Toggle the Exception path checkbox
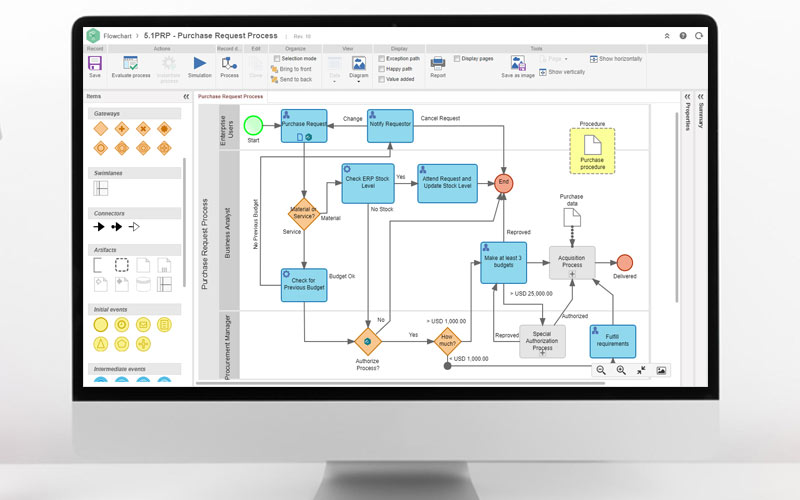The image size is (800, 500). (381, 59)
